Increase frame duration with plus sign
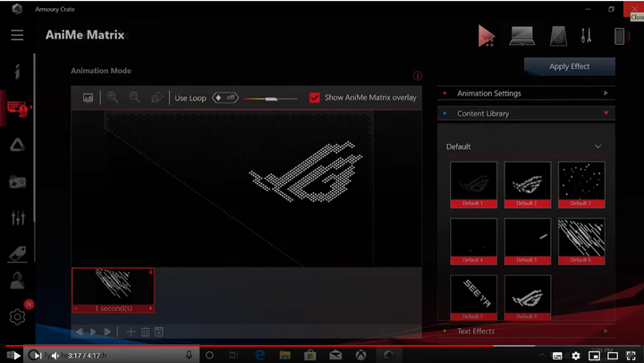The width and height of the screenshot is (644, 363). pyautogui.click(x=151, y=308)
